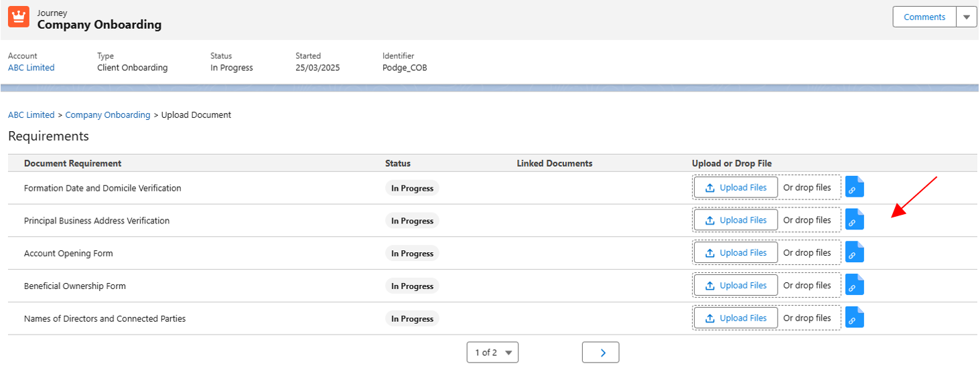
Task: Click the 'Company Onboarding' page title
Action: point(99,25)
